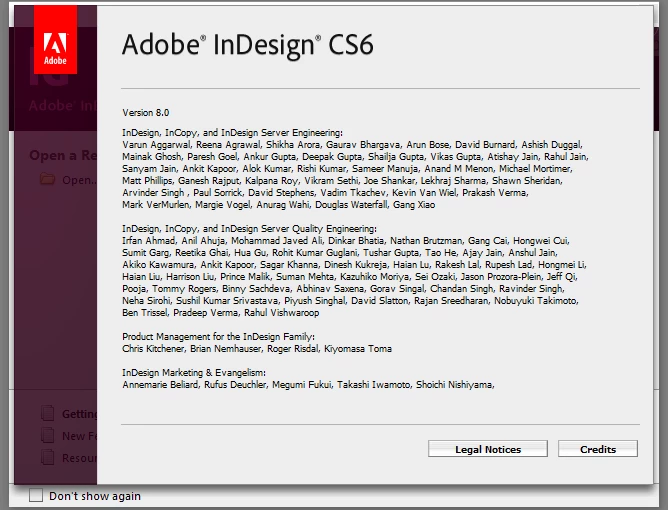This screenshot has width=668, height=510.
Task: Click the name Chris Kitchener
Action: (x=153, y=349)
